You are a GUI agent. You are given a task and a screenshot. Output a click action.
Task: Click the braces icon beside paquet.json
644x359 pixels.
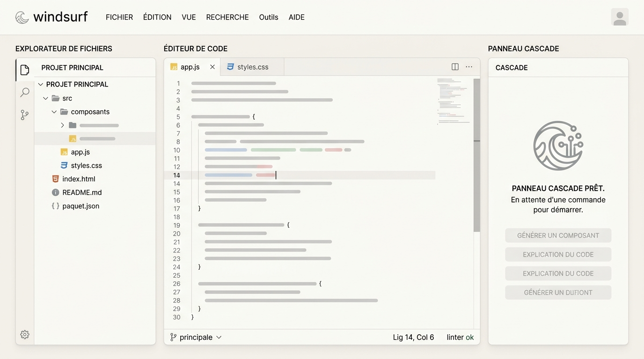tap(55, 206)
